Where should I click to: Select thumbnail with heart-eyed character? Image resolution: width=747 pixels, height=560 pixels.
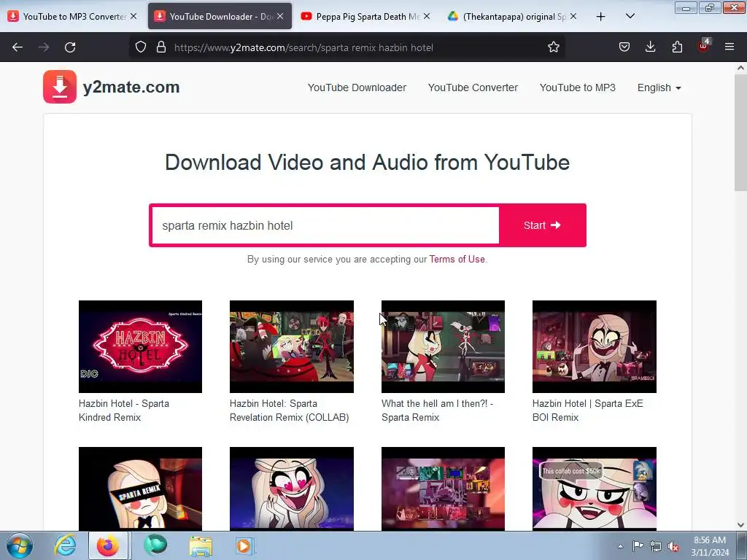coord(292,489)
